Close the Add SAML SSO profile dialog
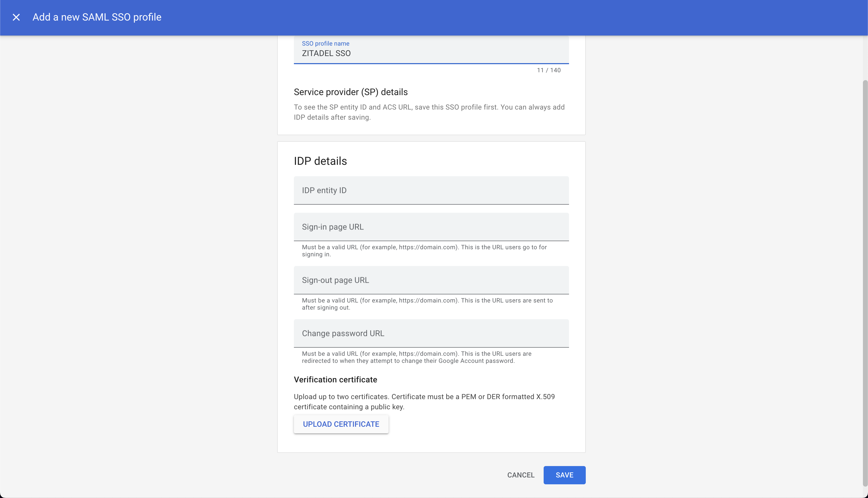 point(16,17)
